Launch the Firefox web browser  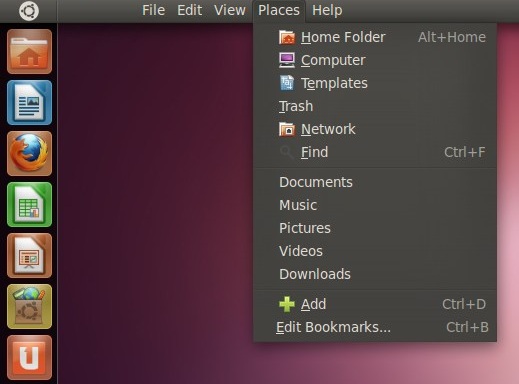pyautogui.click(x=29, y=153)
